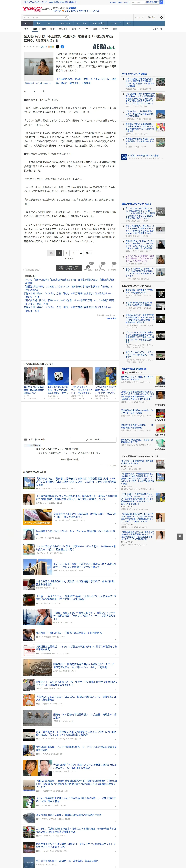Screen dimensions: 186x868
Task: Click the わかりやすい lightbulb reaction
Action: 100,267
